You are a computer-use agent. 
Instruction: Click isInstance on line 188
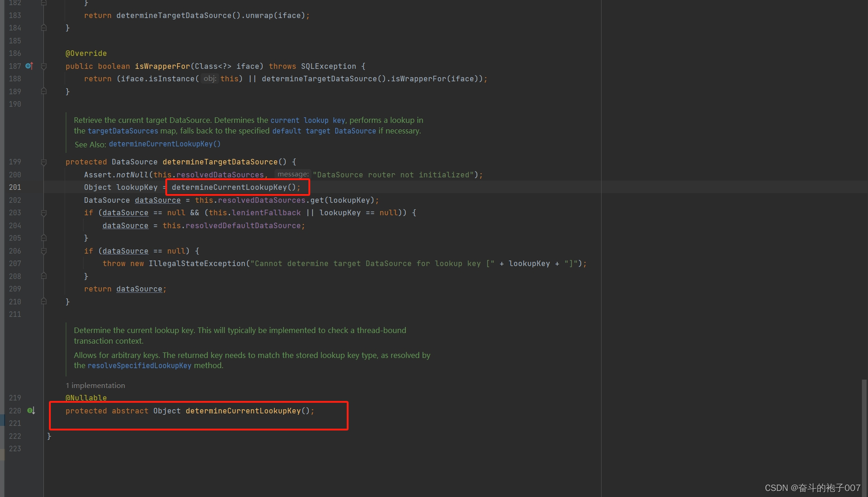point(171,79)
